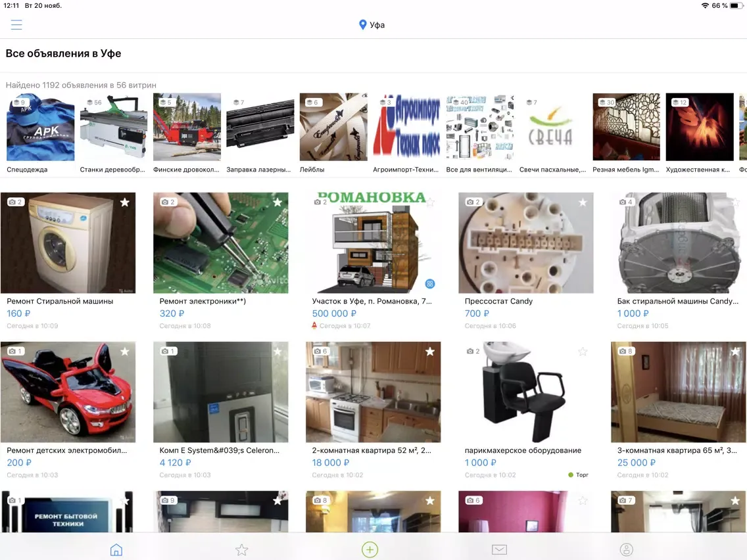This screenshot has height=560, width=747.
Task: Open the Художественная к... showcase
Action: 700,127
